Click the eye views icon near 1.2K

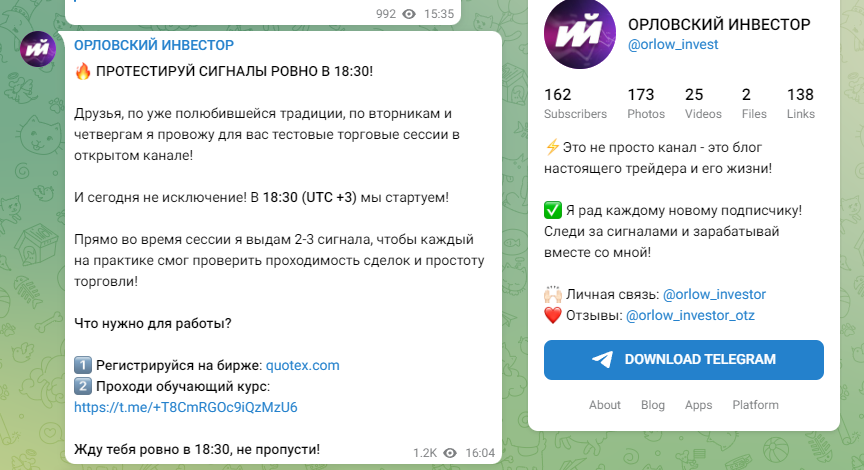(450, 453)
